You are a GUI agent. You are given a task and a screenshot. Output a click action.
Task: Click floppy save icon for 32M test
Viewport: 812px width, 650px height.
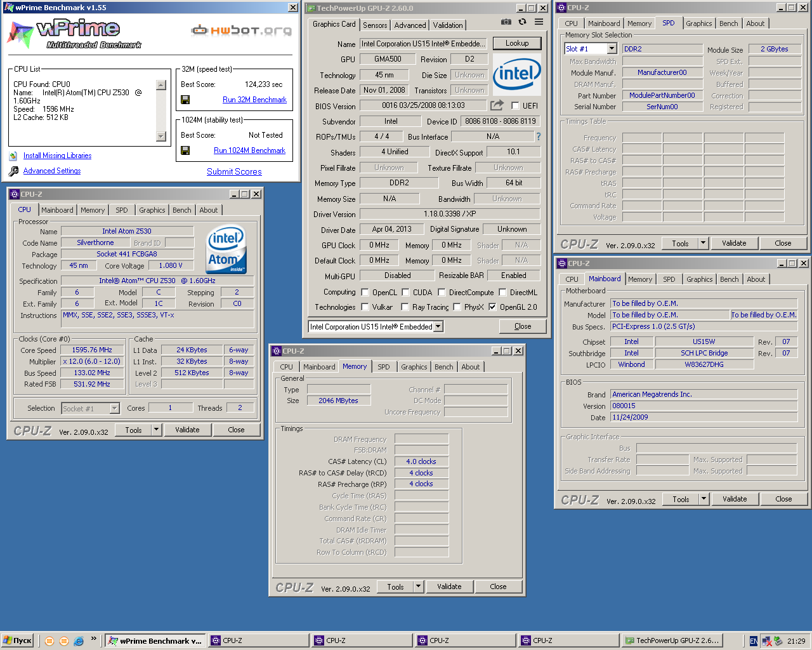(x=185, y=100)
